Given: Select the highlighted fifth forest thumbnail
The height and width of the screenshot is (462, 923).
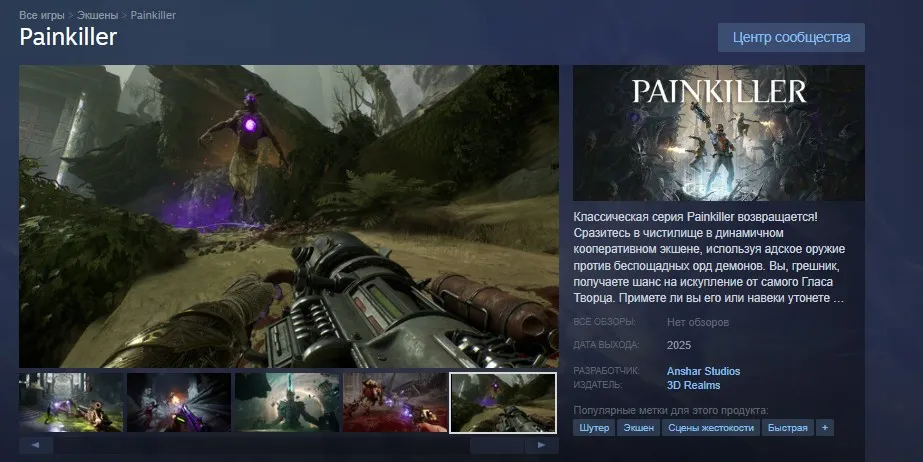Looking at the screenshot, I should (503, 403).
